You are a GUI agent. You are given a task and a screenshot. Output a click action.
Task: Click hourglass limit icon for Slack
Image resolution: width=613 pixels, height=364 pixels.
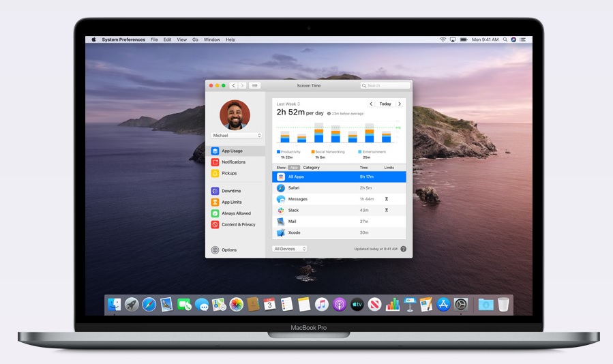point(386,211)
